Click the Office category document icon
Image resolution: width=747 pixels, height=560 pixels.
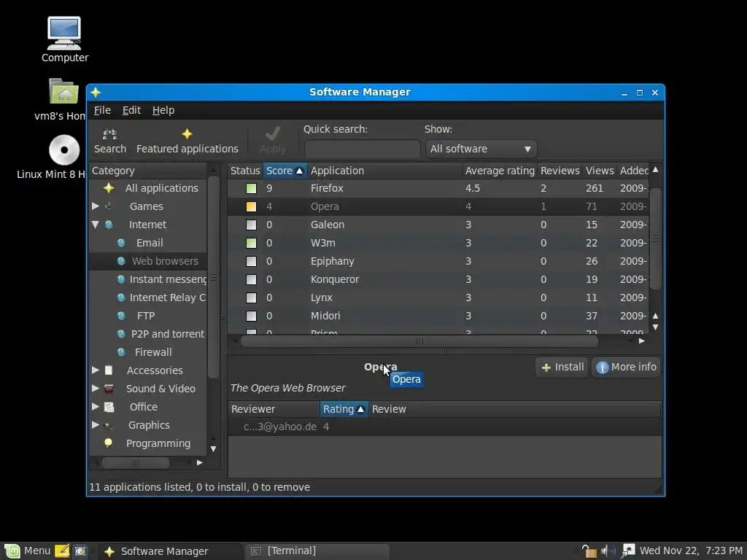(109, 407)
